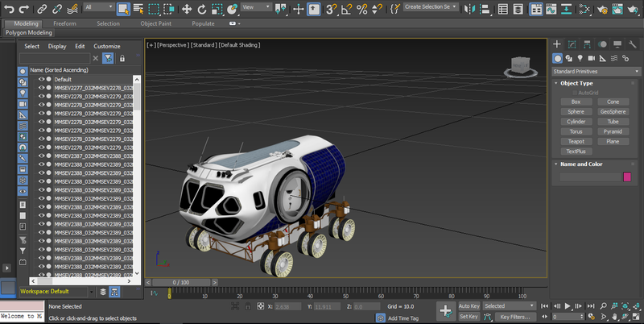Open the Customize menu in the scene explorer

106,46
